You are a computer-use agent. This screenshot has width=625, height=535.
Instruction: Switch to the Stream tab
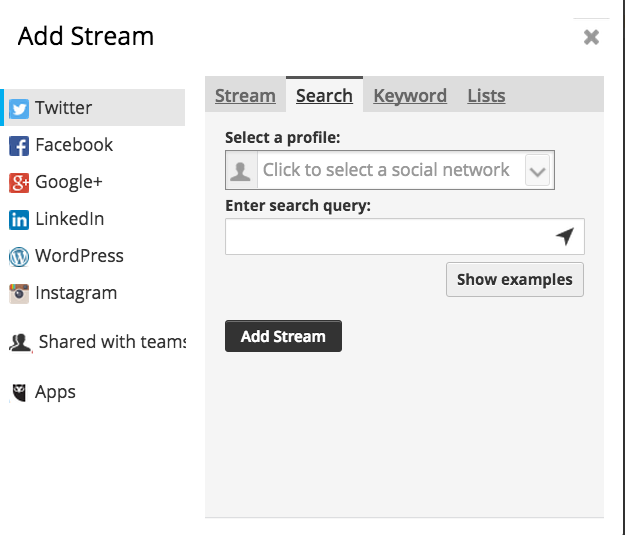245,96
